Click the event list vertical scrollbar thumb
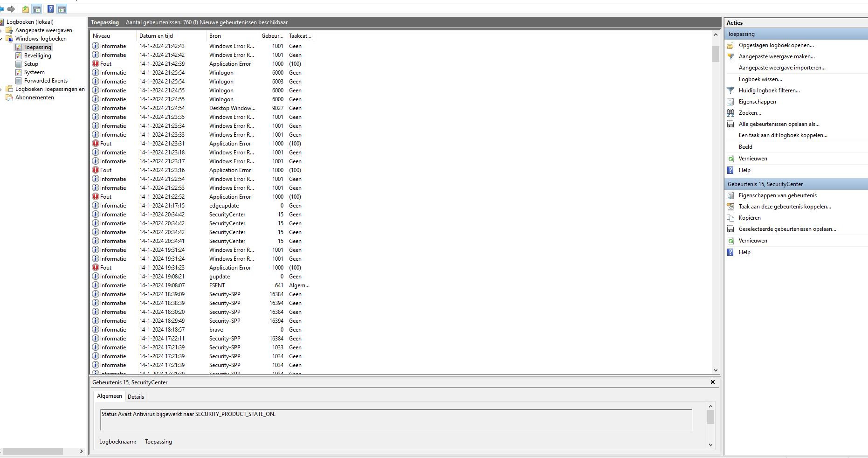 click(x=716, y=54)
